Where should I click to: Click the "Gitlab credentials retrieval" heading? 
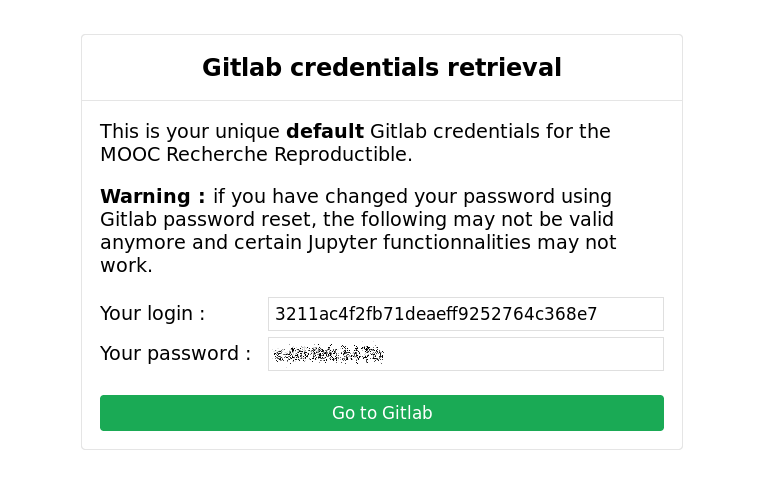click(x=381, y=68)
